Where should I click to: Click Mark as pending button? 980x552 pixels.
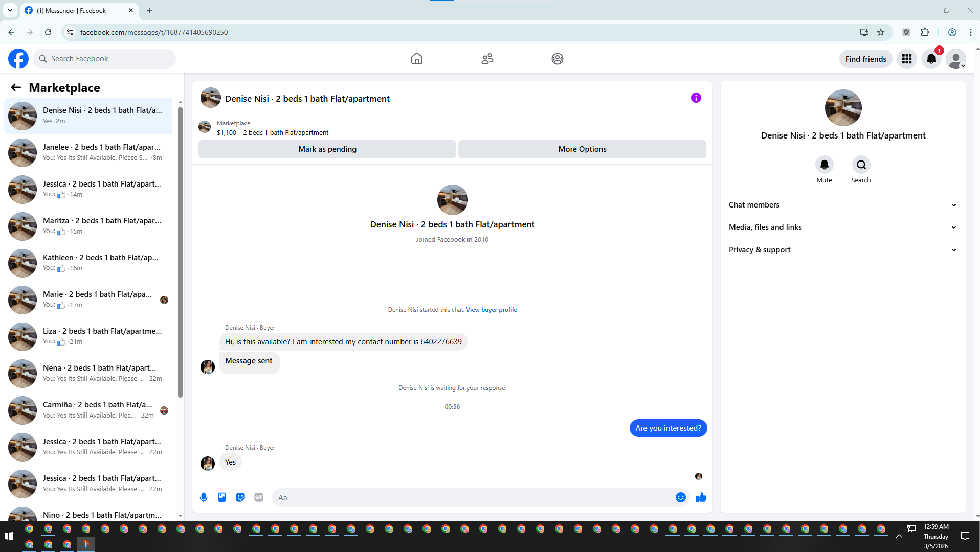(327, 149)
